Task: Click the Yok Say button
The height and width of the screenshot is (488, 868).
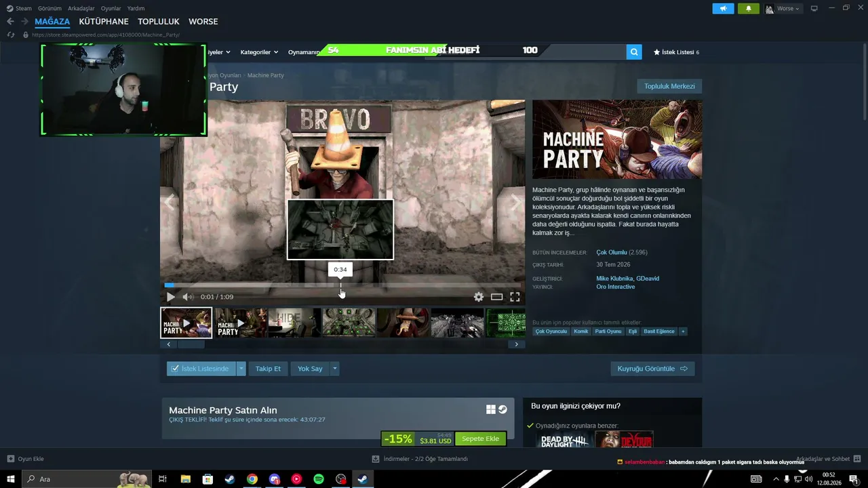Action: coord(310,369)
